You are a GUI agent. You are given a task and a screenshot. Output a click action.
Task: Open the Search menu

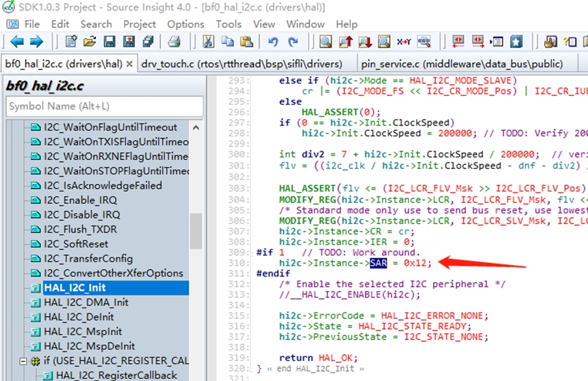point(96,24)
